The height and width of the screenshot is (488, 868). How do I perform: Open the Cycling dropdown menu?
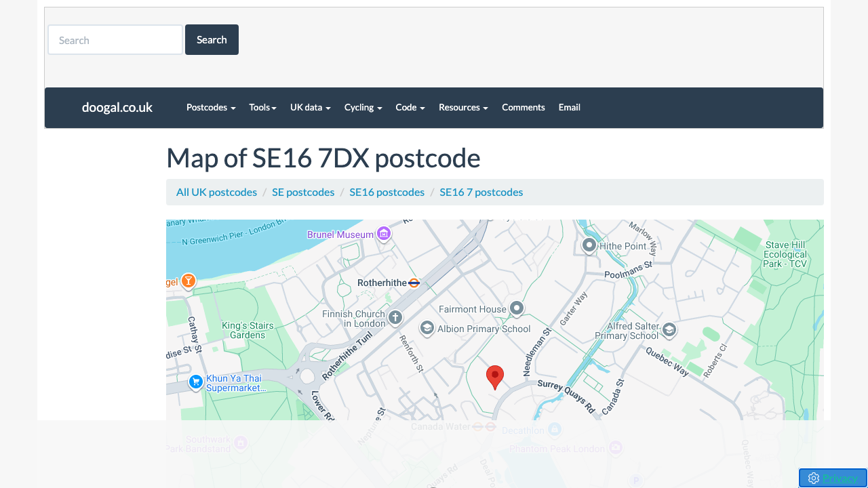click(x=363, y=107)
